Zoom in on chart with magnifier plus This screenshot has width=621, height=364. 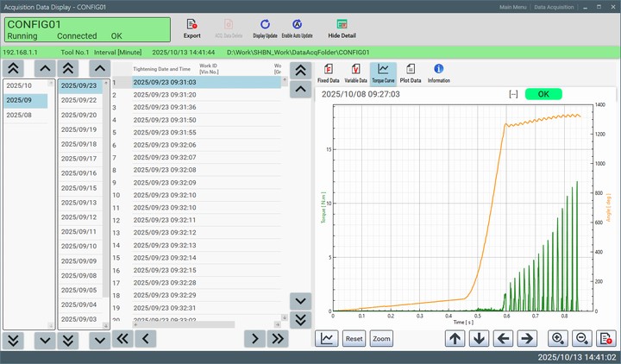[558, 338]
